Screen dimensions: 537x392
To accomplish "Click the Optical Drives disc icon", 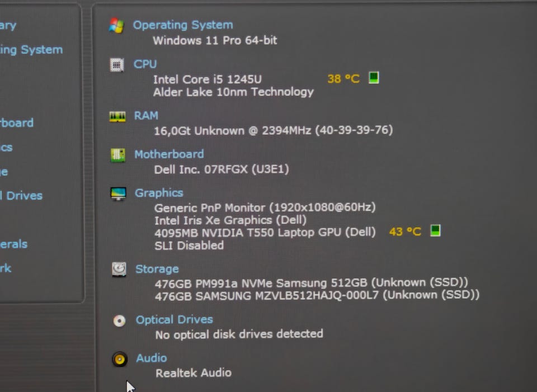I will pyautogui.click(x=120, y=321).
